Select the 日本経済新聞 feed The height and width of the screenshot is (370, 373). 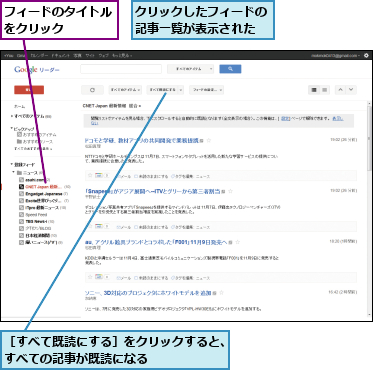[x=37, y=236]
